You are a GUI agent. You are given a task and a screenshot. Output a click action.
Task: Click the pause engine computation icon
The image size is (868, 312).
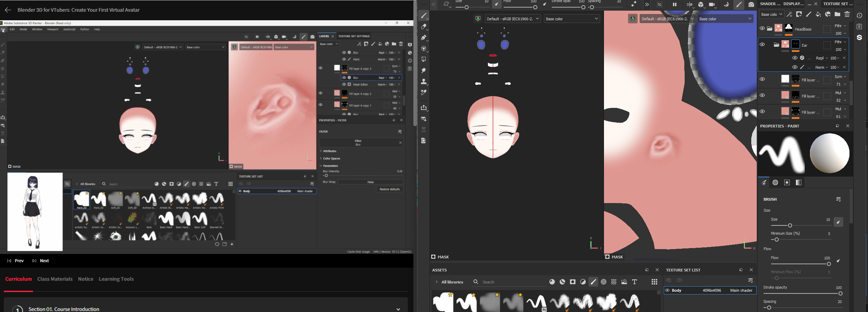675,5
